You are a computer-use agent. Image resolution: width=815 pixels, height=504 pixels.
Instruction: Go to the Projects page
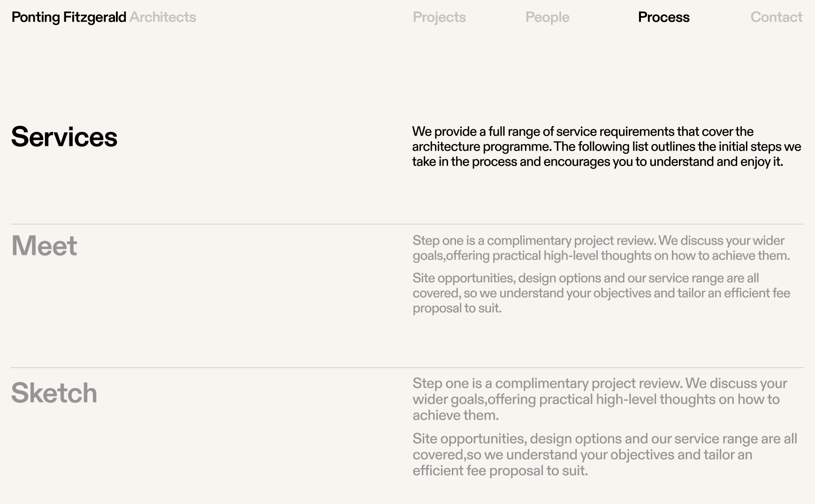pos(439,17)
